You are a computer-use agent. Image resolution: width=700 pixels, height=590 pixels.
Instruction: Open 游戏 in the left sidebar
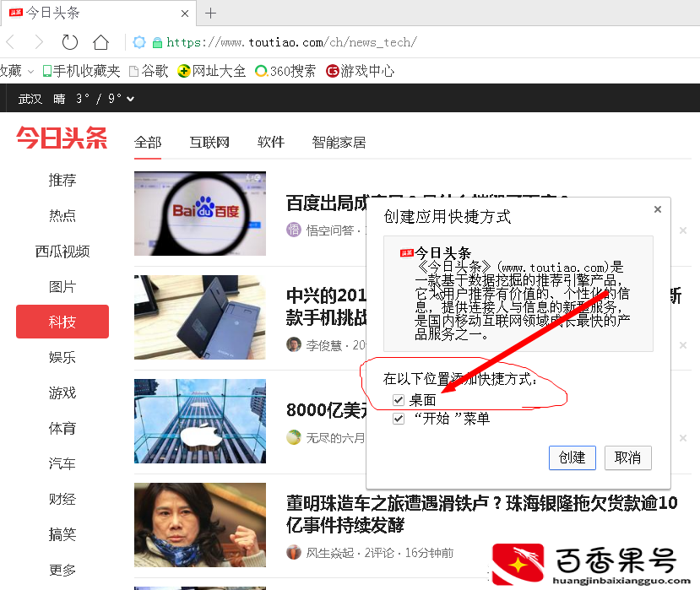[62, 392]
